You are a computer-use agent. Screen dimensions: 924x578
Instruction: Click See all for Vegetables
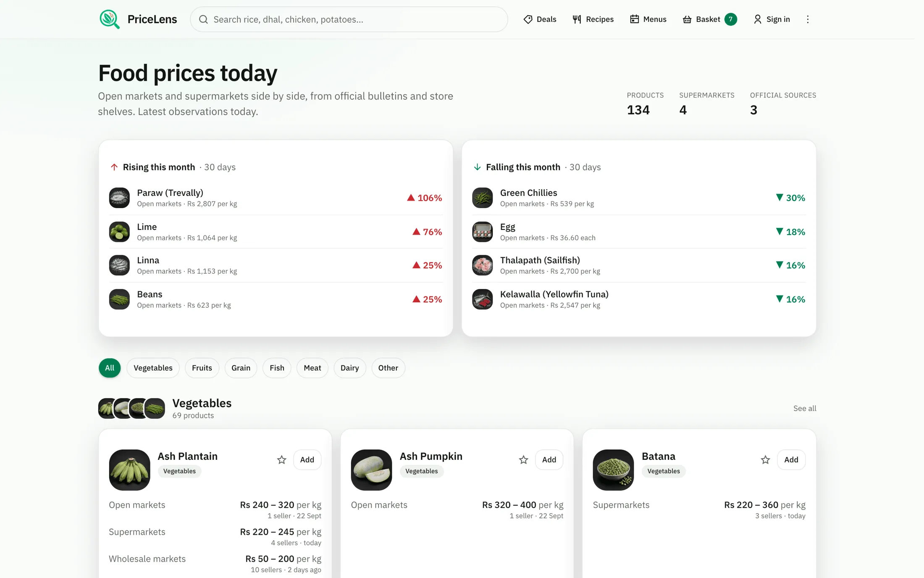[x=805, y=408]
